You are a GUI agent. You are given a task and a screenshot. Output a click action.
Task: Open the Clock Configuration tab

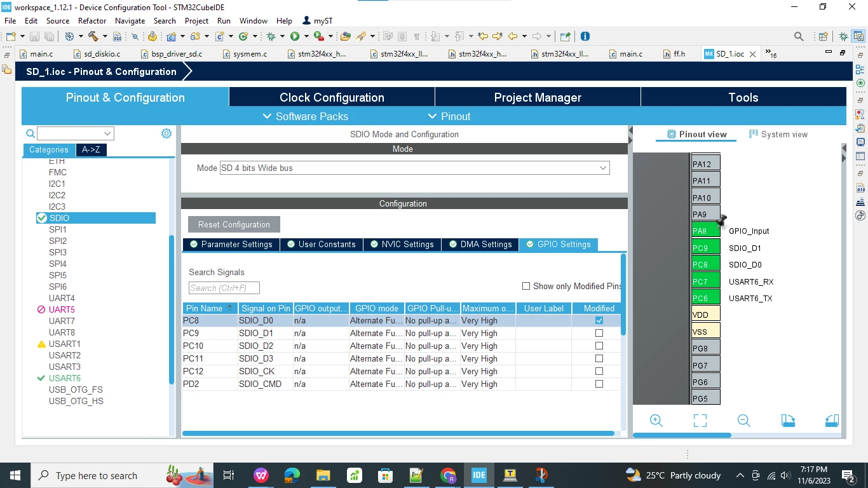(x=332, y=97)
